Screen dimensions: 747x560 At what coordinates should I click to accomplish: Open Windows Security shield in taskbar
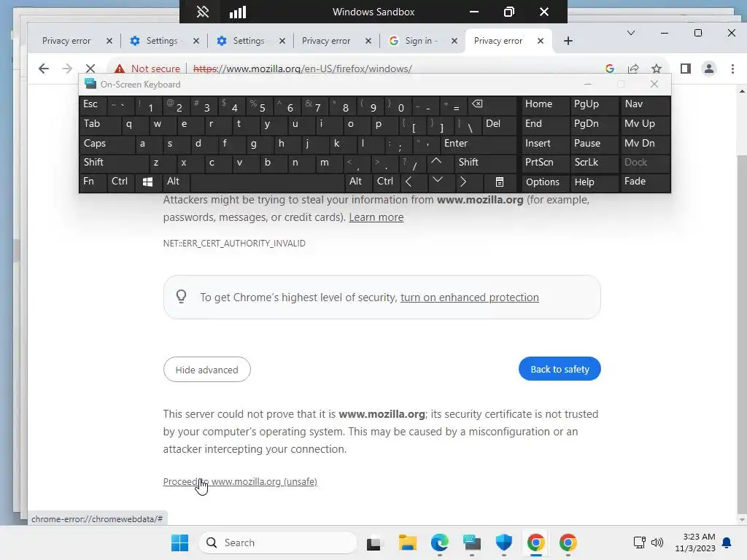coord(503,542)
